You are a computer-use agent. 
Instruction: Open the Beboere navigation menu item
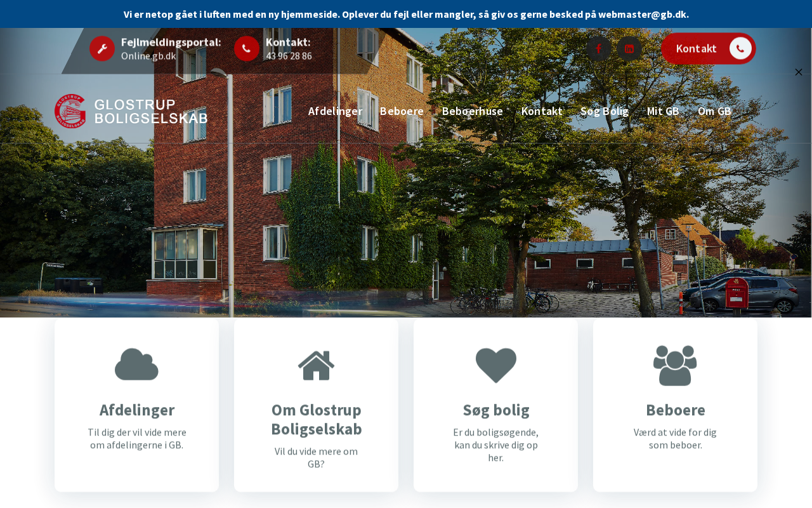pyautogui.click(x=402, y=111)
